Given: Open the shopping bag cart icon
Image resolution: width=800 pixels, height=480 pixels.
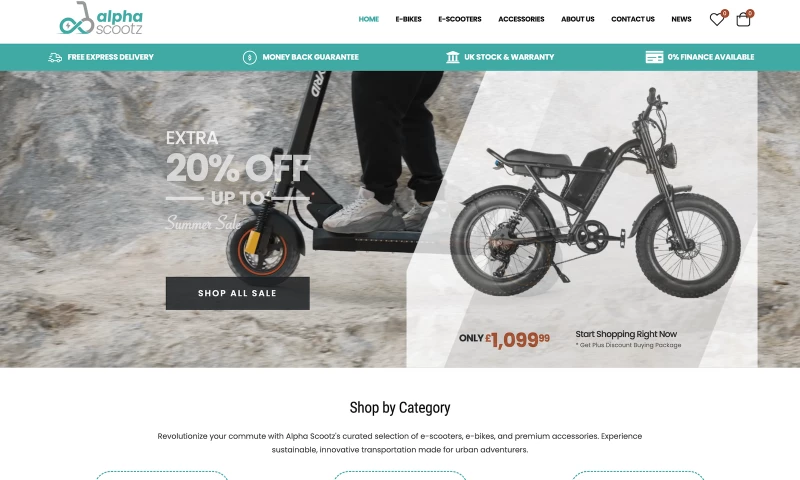Looking at the screenshot, I should point(743,20).
